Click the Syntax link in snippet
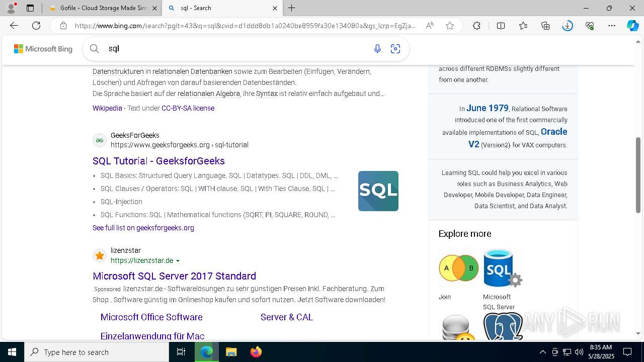644x362 pixels. [267, 94]
